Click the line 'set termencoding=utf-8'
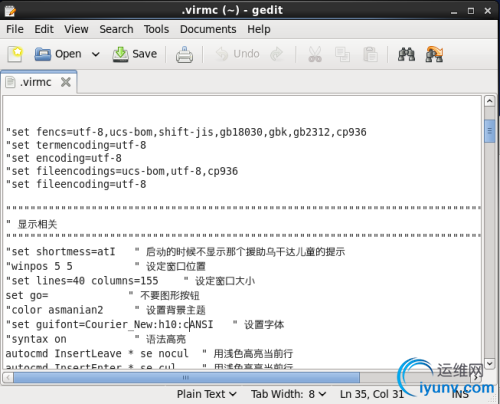Image resolution: width=500 pixels, height=404 pixels. [76, 145]
